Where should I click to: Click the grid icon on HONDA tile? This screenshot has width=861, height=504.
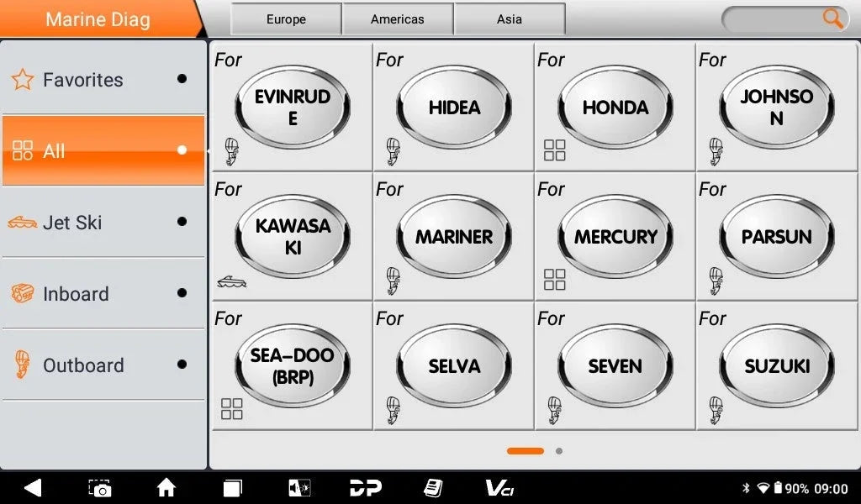pyautogui.click(x=555, y=150)
